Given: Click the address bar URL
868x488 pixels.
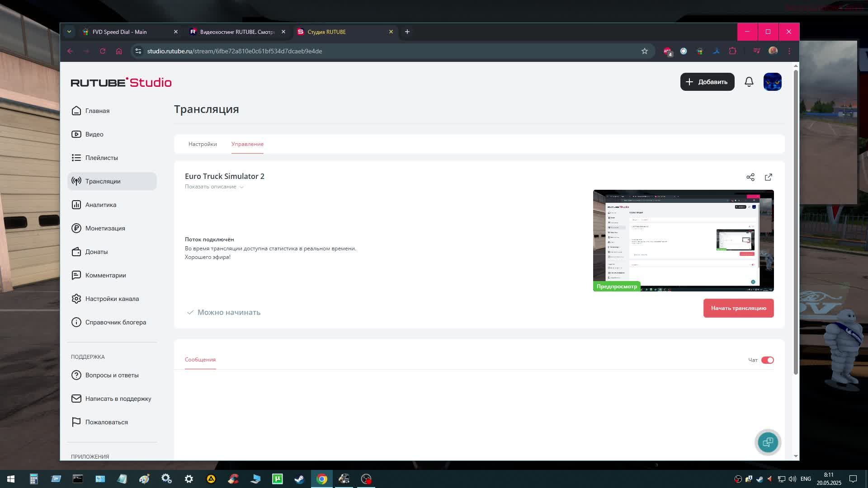Looking at the screenshot, I should 234,51.
